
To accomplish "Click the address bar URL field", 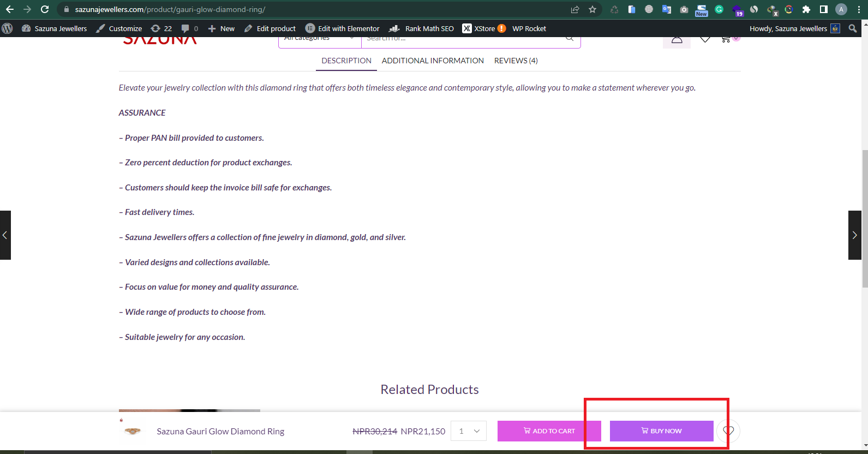I will (x=316, y=9).
